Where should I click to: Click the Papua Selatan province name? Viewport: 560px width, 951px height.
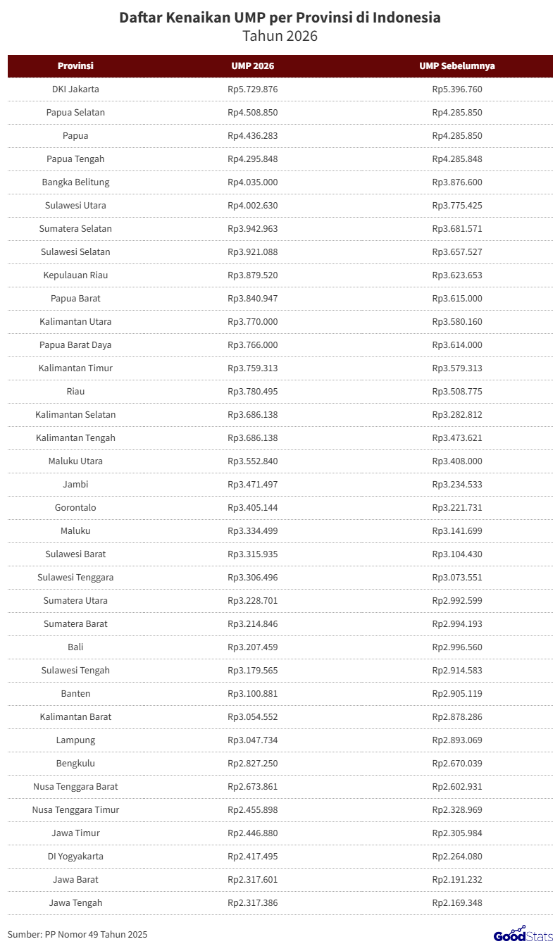[x=75, y=113]
